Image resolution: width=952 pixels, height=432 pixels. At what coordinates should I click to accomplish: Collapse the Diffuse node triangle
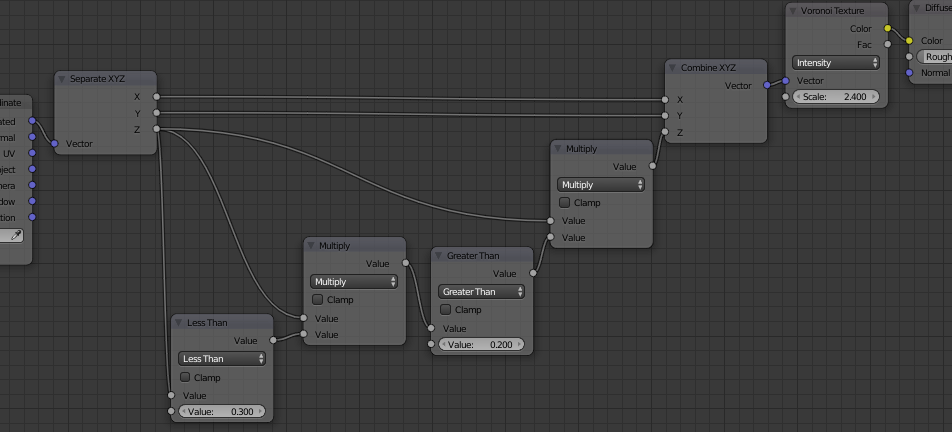click(x=917, y=8)
